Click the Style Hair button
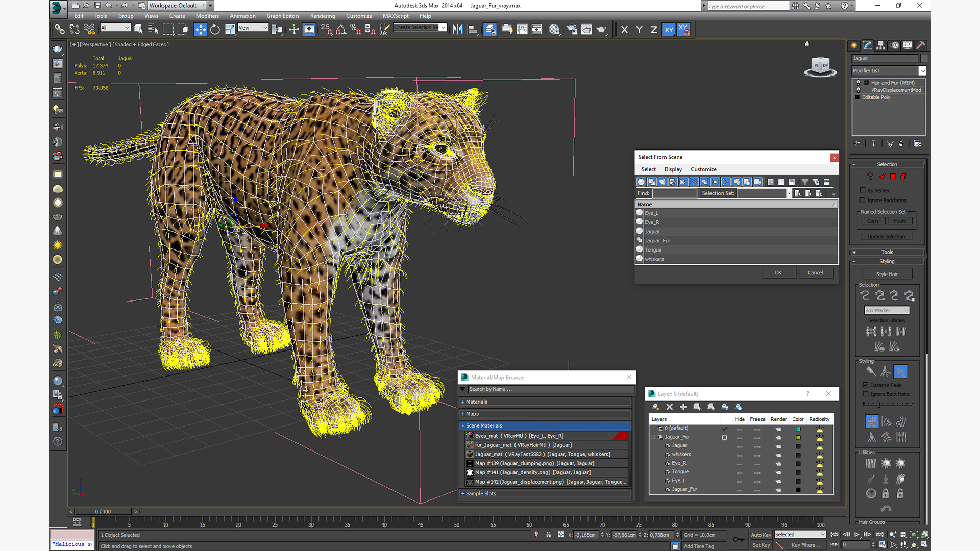980x551 pixels. pyautogui.click(x=886, y=274)
